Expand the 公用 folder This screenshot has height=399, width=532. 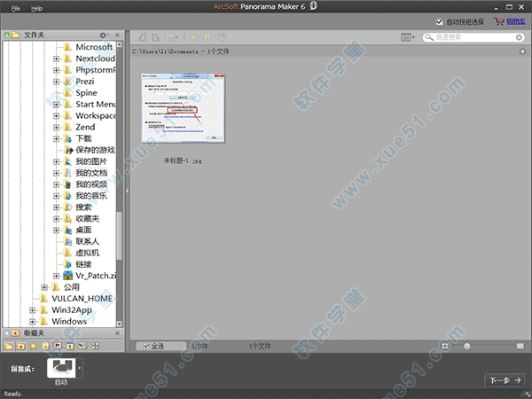[44, 287]
